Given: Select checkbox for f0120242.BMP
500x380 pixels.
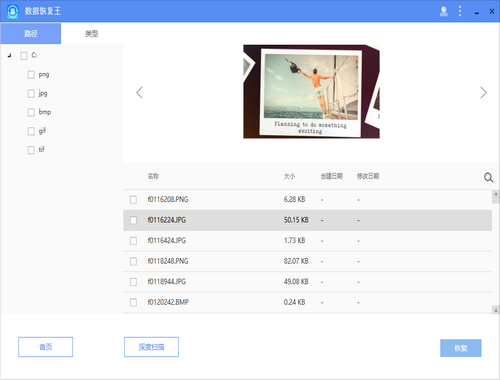Looking at the screenshot, I should point(133,302).
